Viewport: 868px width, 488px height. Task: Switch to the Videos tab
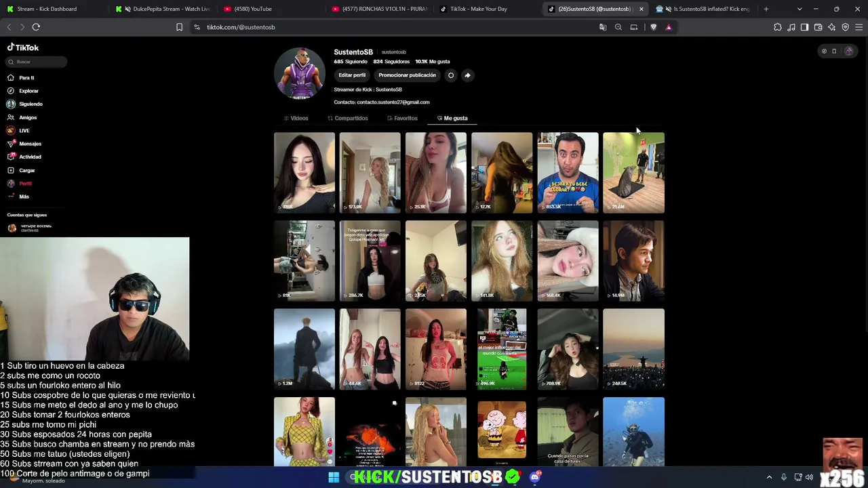pos(296,118)
